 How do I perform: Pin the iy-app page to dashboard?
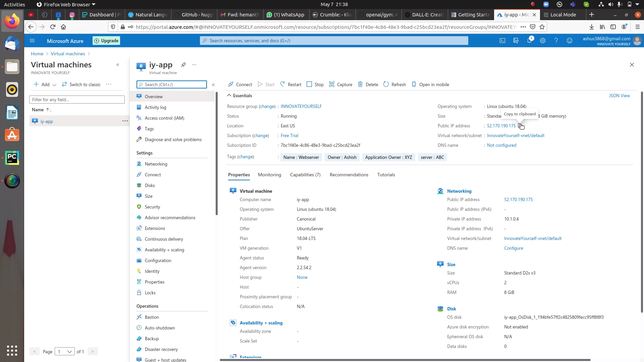click(183, 65)
